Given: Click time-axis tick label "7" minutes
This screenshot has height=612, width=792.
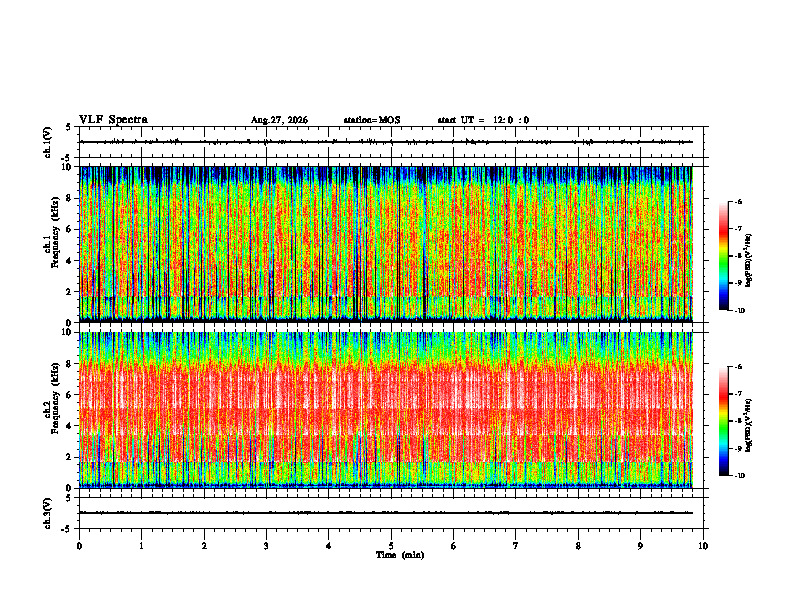Looking at the screenshot, I should tap(516, 546).
